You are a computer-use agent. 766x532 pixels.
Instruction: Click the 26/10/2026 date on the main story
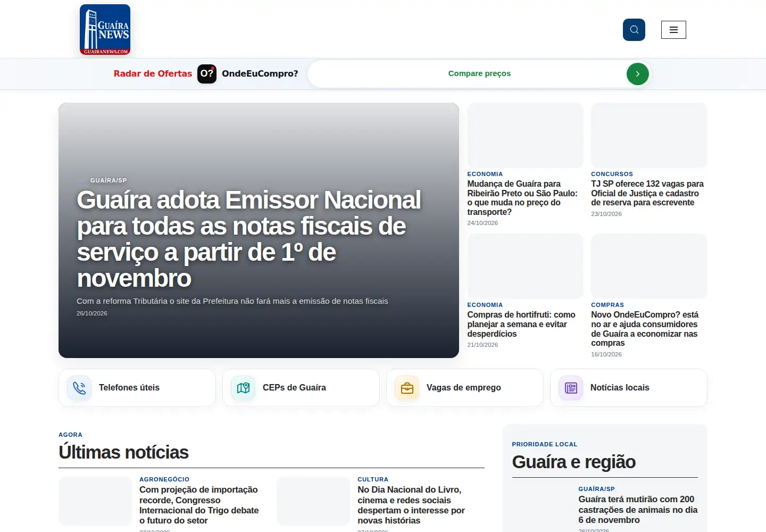tap(92, 313)
